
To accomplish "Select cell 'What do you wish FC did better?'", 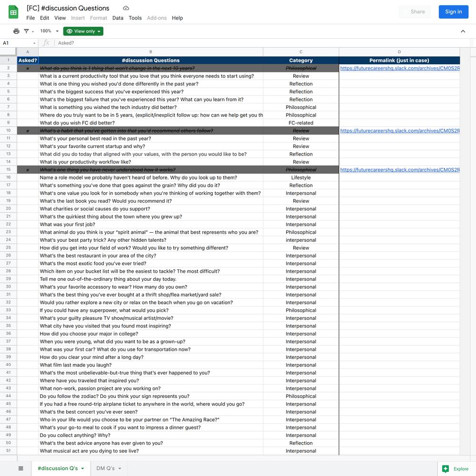I will pyautogui.click(x=150, y=123).
